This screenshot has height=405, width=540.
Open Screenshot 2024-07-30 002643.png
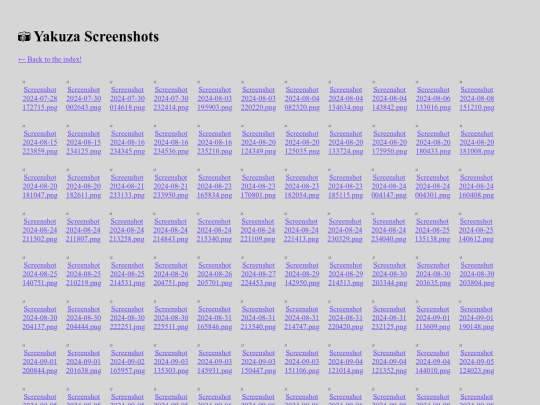coord(84,98)
